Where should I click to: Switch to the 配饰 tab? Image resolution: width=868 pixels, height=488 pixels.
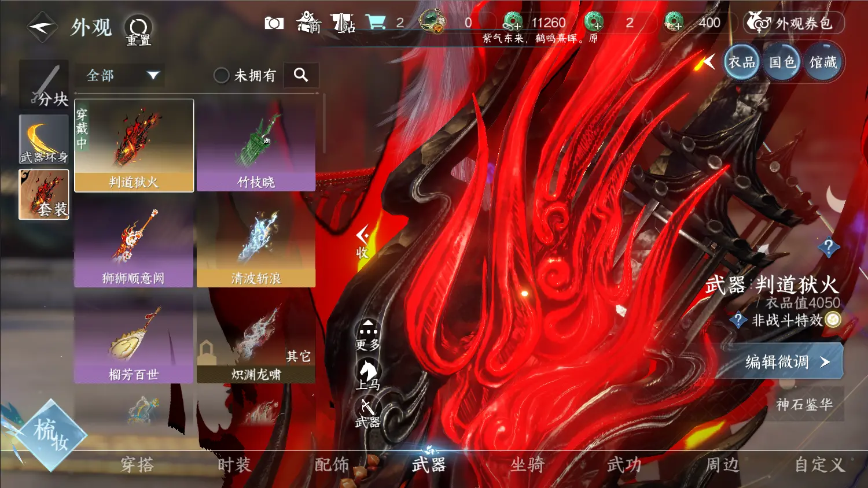coord(332,465)
